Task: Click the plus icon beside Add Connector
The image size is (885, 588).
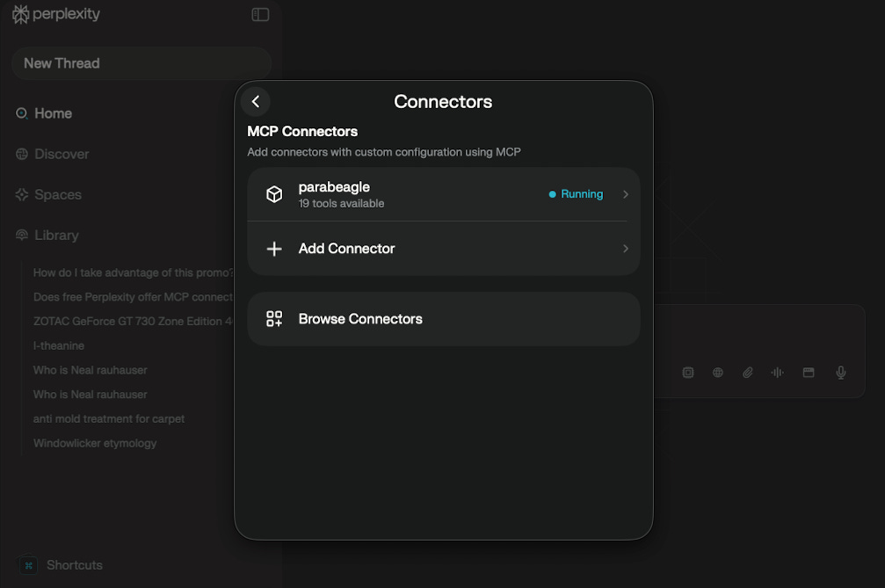Action: (274, 249)
